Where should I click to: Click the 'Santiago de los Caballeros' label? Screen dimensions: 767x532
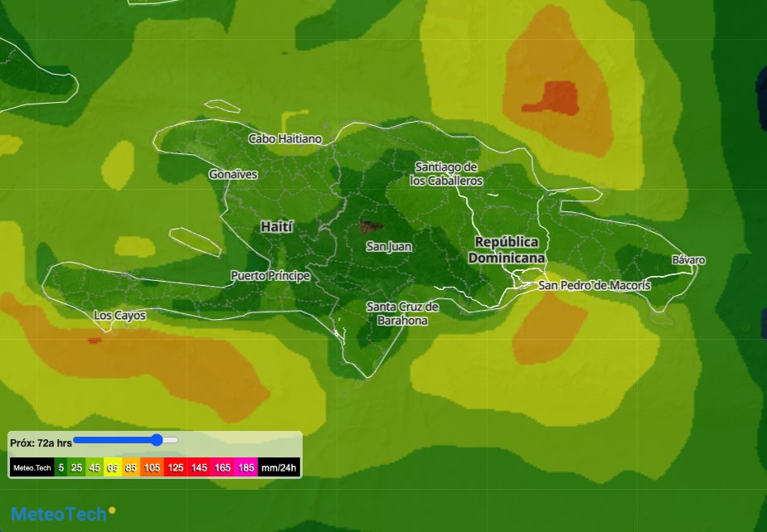[x=447, y=173]
